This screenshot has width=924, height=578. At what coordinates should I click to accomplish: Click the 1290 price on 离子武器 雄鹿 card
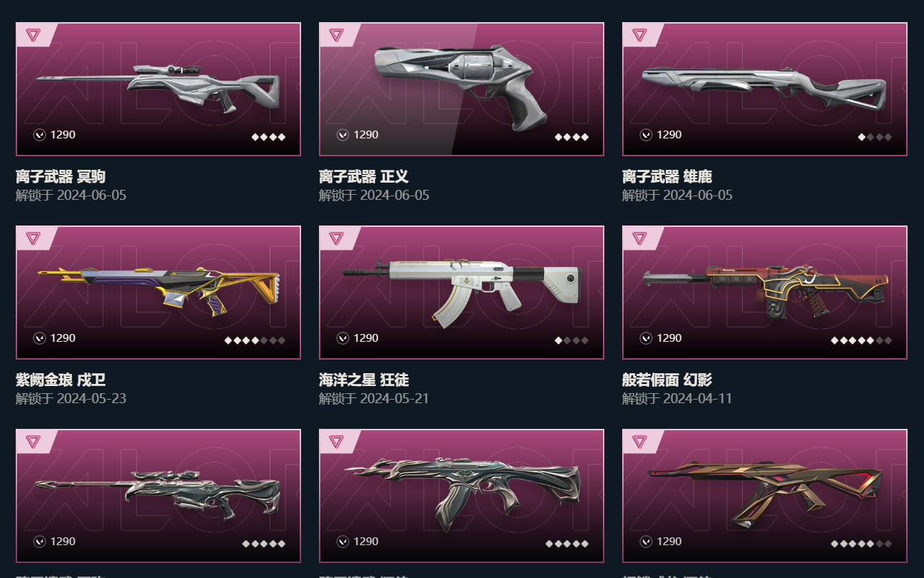pos(669,135)
